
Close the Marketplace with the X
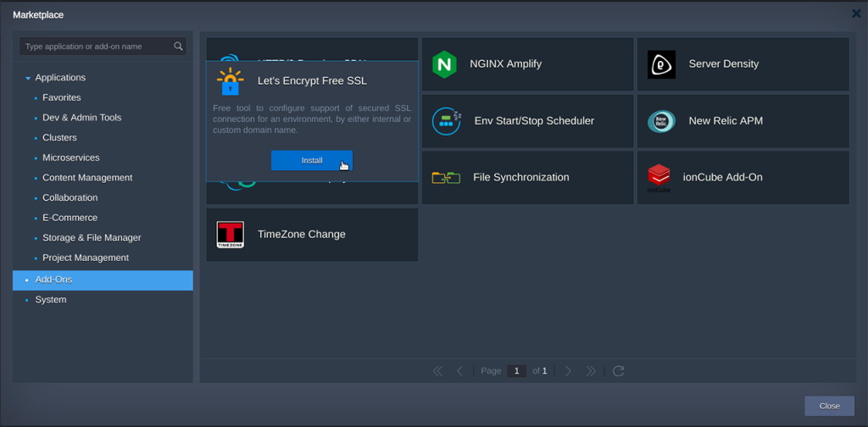coord(856,14)
